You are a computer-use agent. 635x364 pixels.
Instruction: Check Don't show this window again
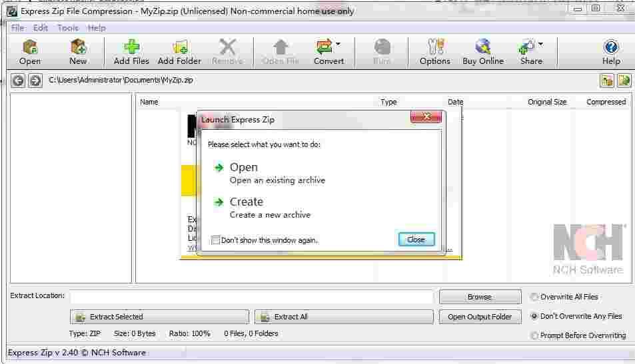215,240
